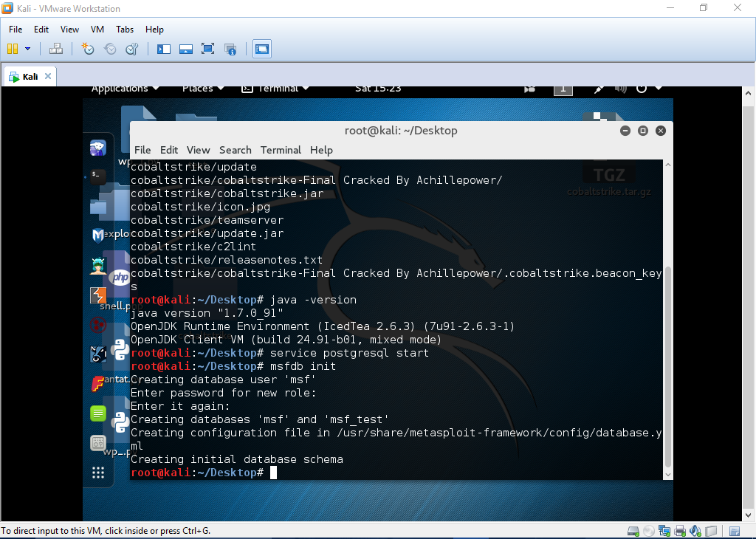
Task: Pause the VM with the suspend button
Action: coord(13,49)
